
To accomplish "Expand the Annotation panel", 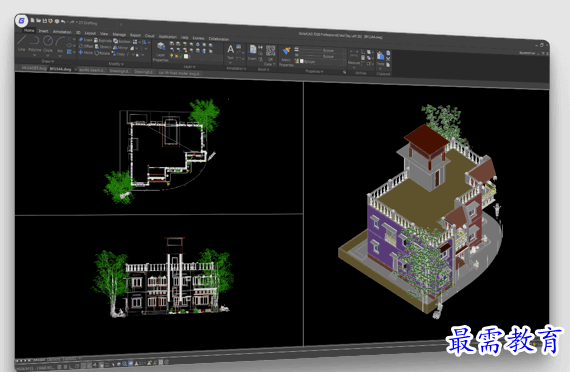I will tap(236, 68).
